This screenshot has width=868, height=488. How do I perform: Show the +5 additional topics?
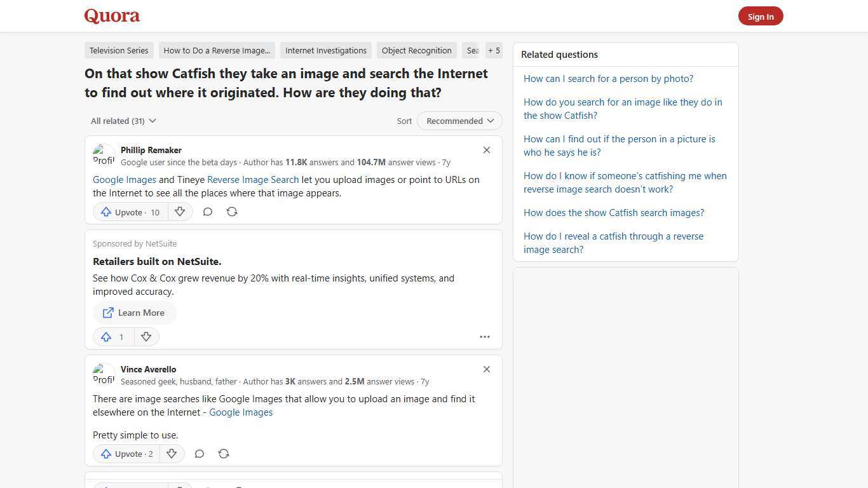point(494,50)
